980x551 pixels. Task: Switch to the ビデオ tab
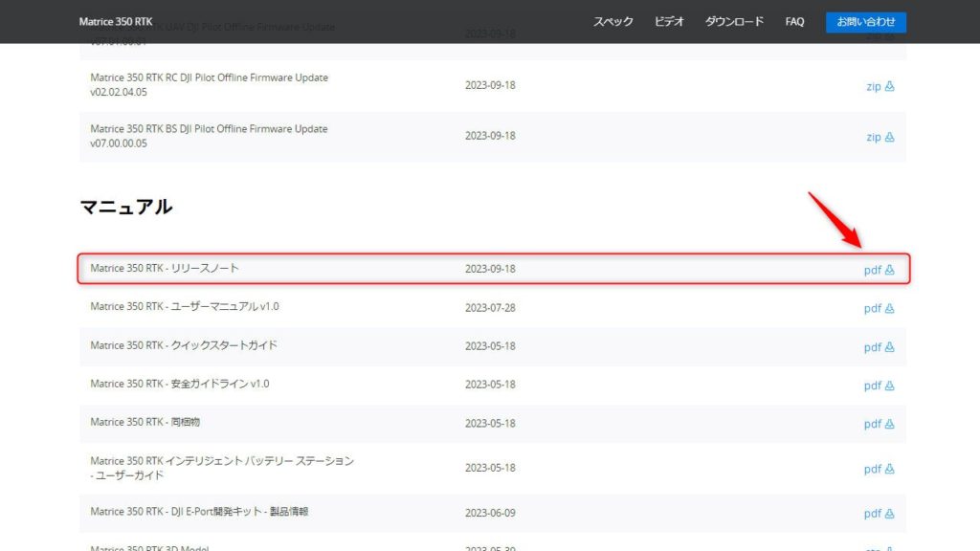point(668,21)
